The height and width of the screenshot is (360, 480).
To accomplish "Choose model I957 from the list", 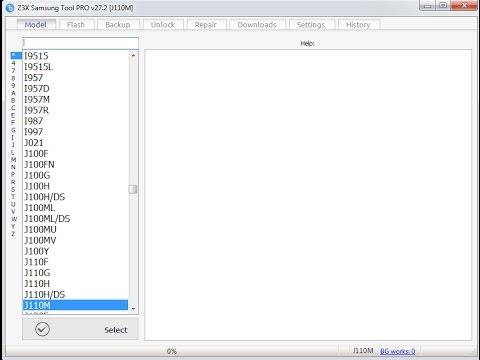I will [x=76, y=78].
